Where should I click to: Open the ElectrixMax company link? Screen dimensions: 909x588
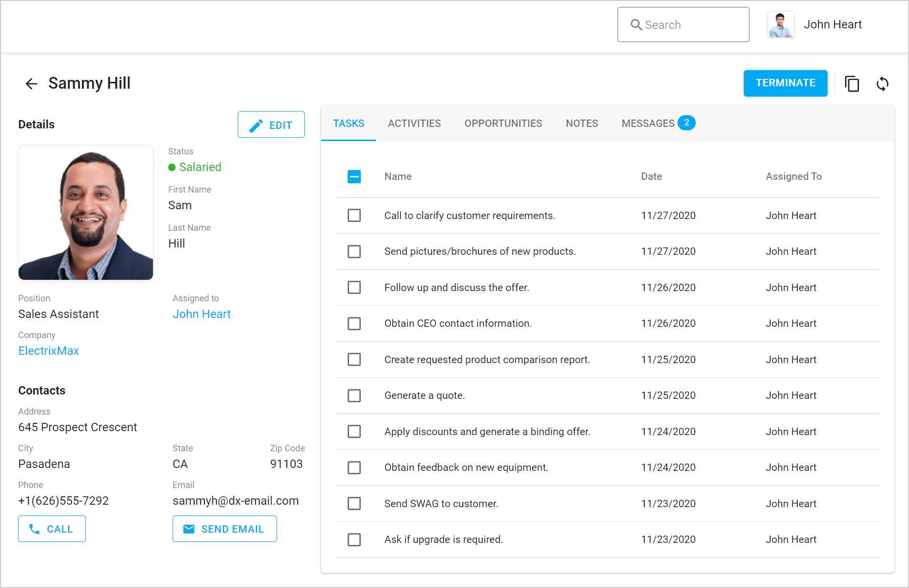[49, 351]
